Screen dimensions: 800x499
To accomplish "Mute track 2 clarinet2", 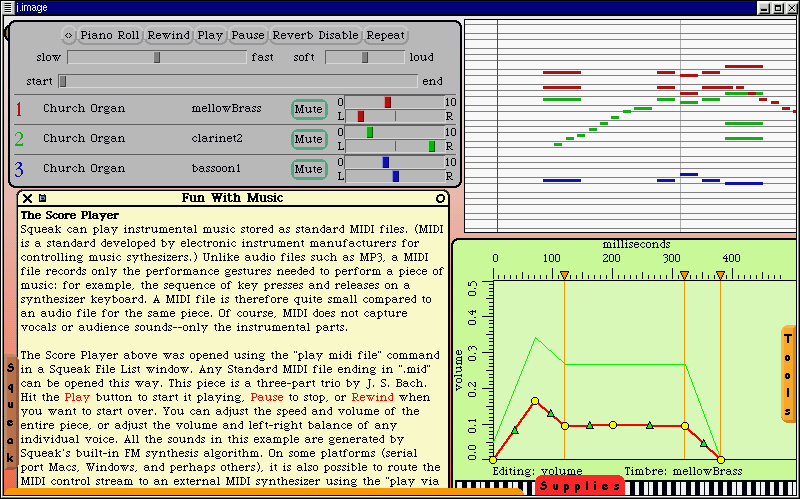I will pyautogui.click(x=309, y=139).
